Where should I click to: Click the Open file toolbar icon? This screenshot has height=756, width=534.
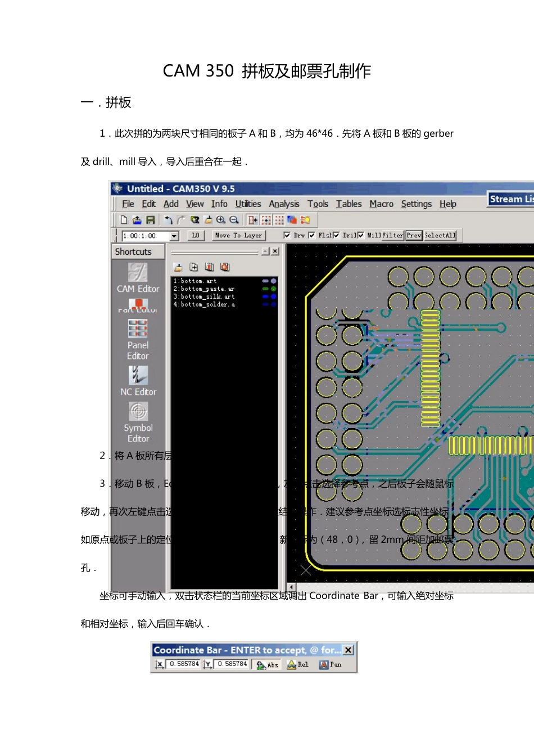point(137,220)
